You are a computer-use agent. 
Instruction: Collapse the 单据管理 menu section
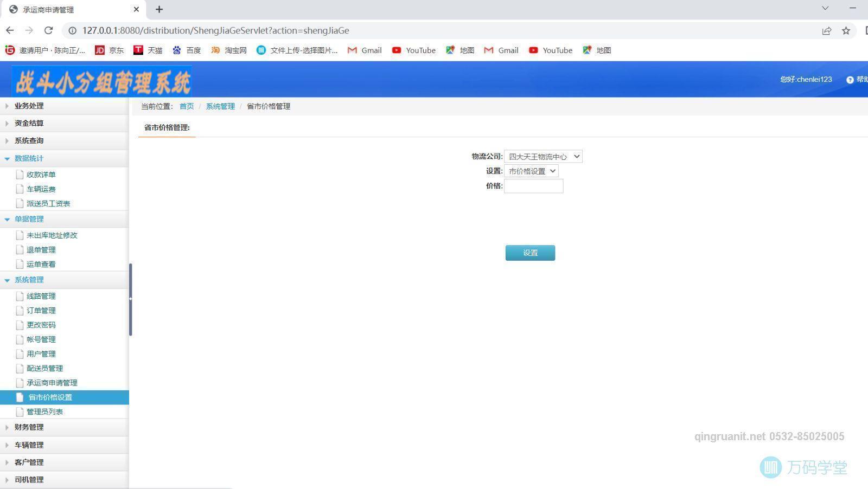click(x=64, y=219)
